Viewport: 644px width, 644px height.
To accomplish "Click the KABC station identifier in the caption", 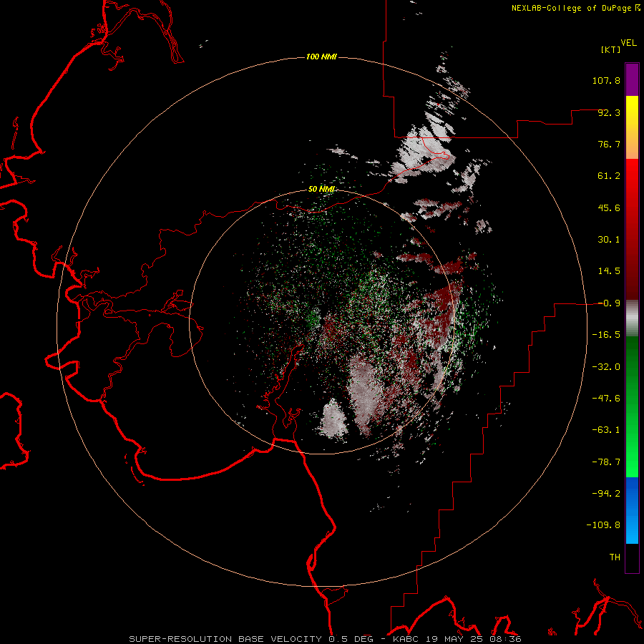I will click(406, 639).
